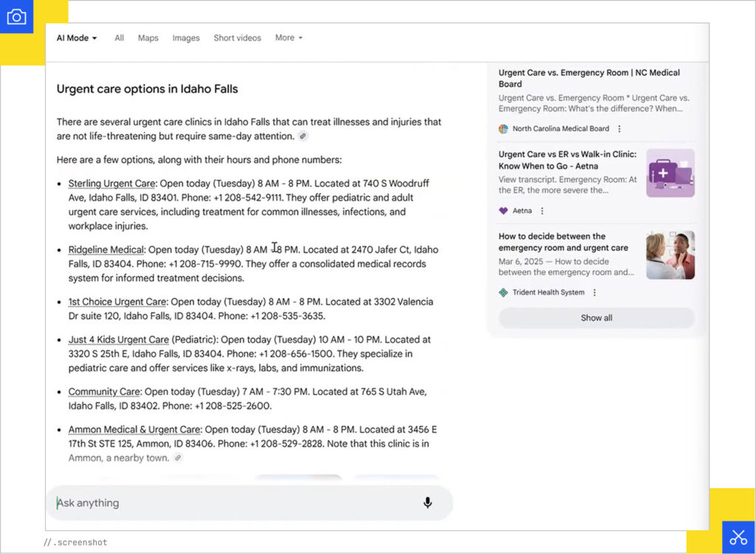Open the Trident Health doctor photo thumbnail

tap(670, 255)
